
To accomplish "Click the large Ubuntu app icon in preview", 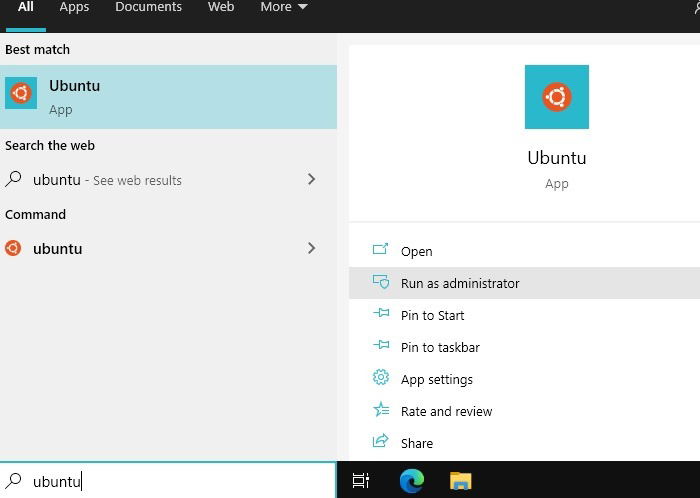I will pyautogui.click(x=557, y=97).
